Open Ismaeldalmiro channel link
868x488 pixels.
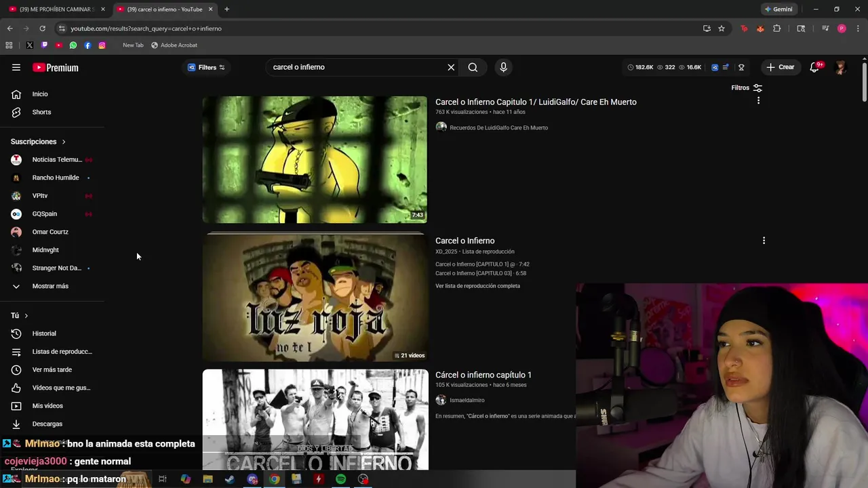pos(467,400)
